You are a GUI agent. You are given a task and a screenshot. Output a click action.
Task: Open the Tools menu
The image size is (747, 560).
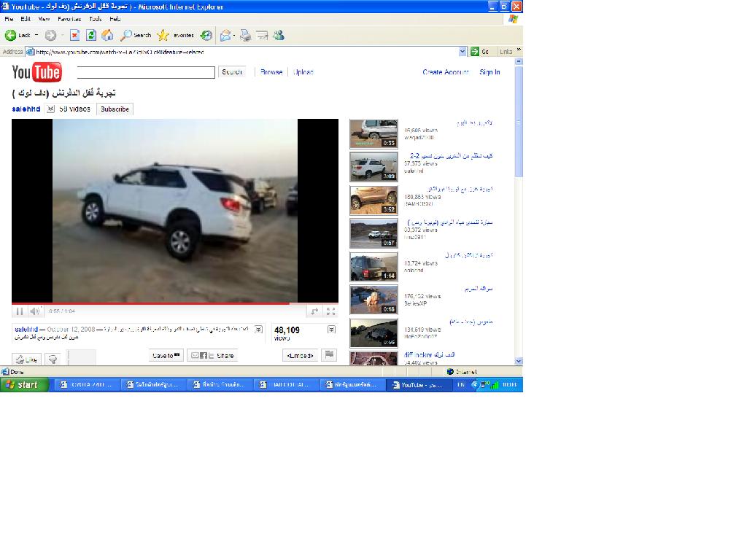[95, 19]
